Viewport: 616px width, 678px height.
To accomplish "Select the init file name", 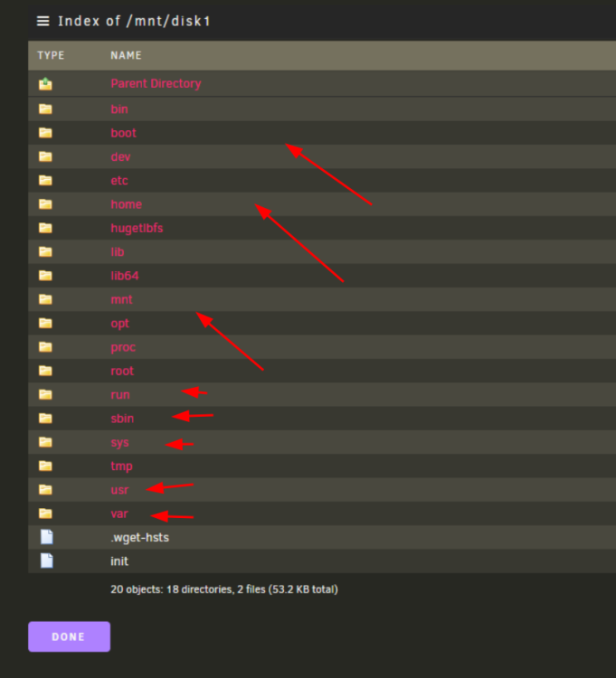I will coord(119,560).
